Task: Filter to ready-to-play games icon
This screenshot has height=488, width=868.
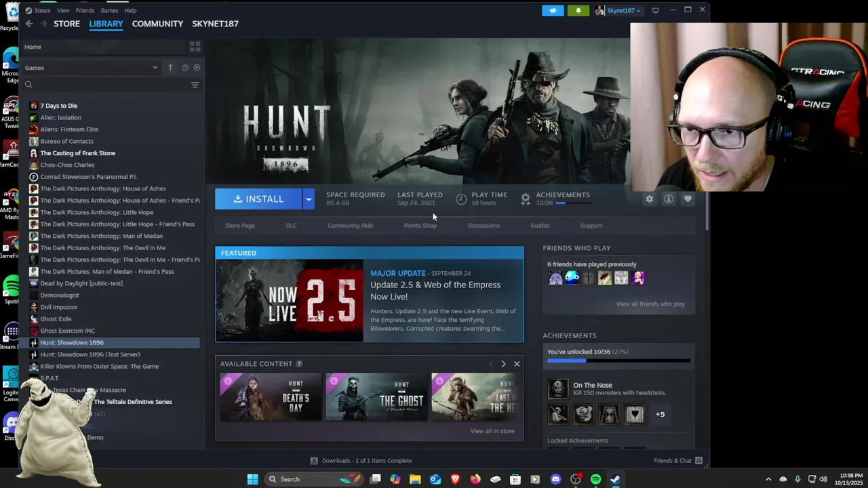Action: [x=197, y=68]
